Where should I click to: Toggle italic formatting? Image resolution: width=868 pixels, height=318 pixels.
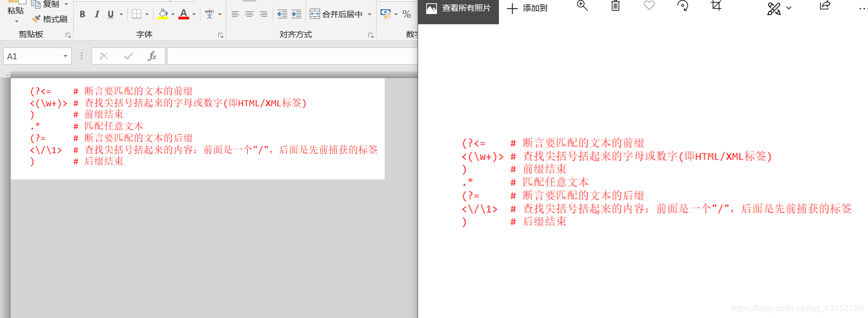(x=96, y=15)
